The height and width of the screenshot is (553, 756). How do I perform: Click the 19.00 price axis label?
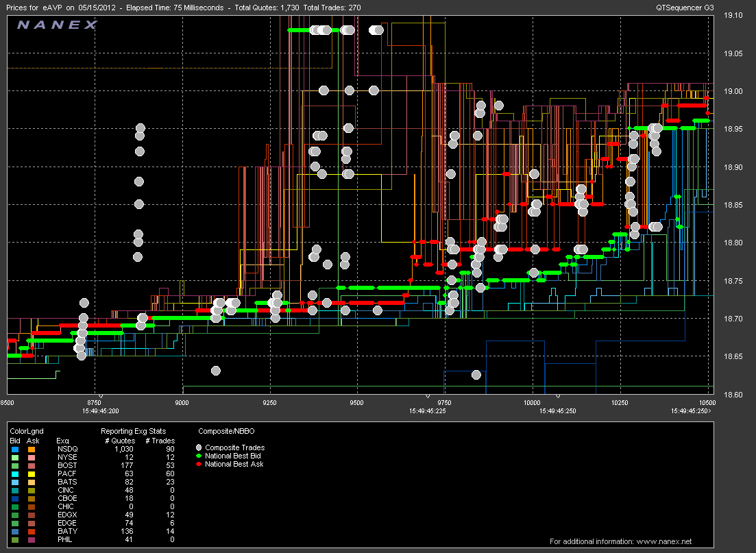[x=733, y=91]
